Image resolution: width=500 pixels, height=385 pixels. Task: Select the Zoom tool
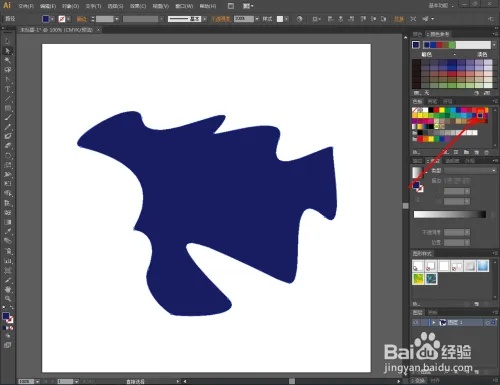(7, 298)
